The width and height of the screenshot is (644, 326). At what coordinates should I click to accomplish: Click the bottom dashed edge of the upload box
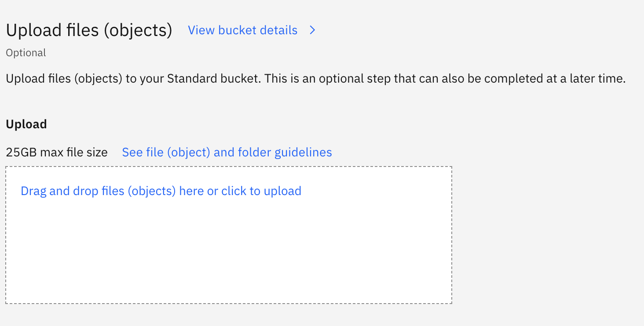click(x=229, y=303)
